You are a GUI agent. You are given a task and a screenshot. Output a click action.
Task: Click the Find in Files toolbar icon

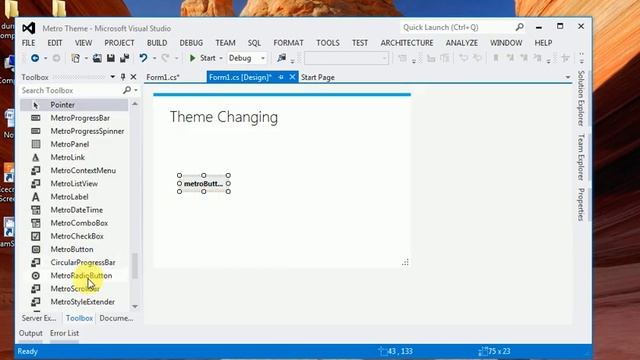coord(281,58)
